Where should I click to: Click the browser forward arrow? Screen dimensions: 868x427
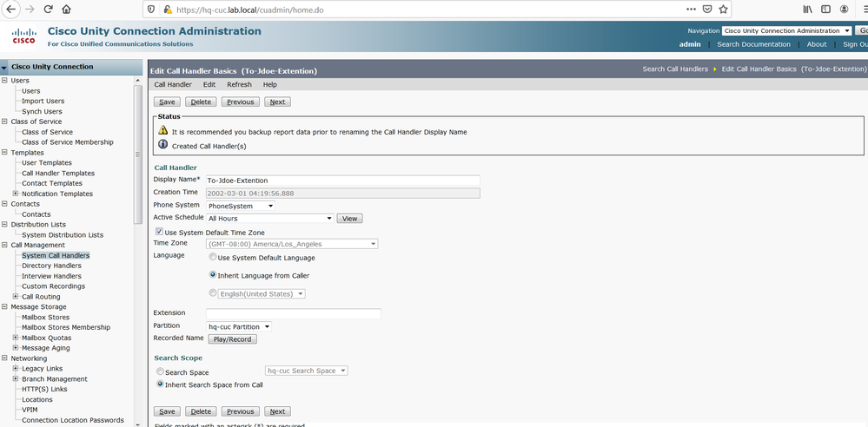pyautogui.click(x=30, y=10)
